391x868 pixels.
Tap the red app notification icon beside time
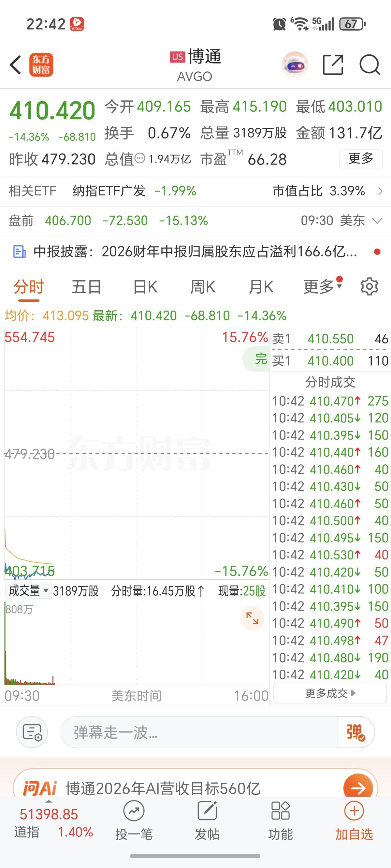(x=77, y=24)
